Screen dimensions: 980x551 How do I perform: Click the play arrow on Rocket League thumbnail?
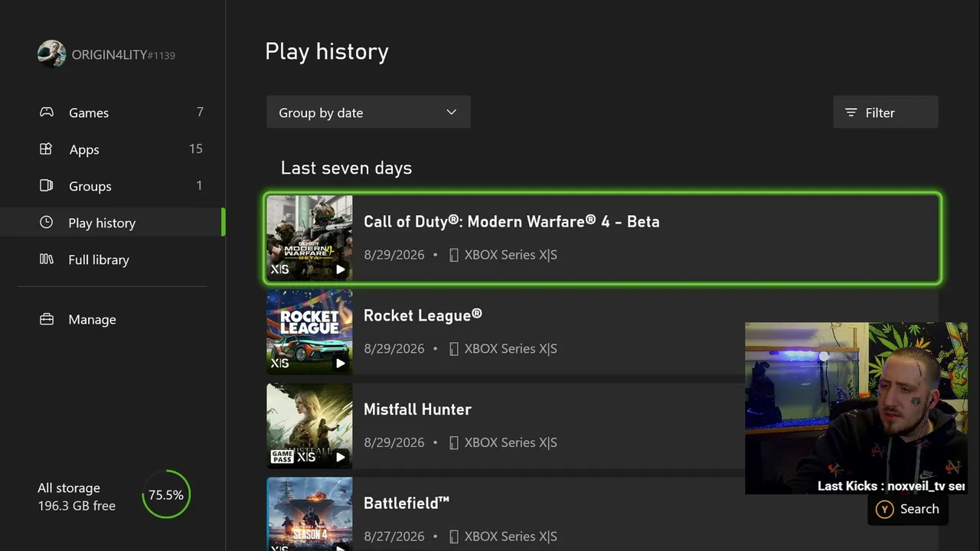pos(340,364)
